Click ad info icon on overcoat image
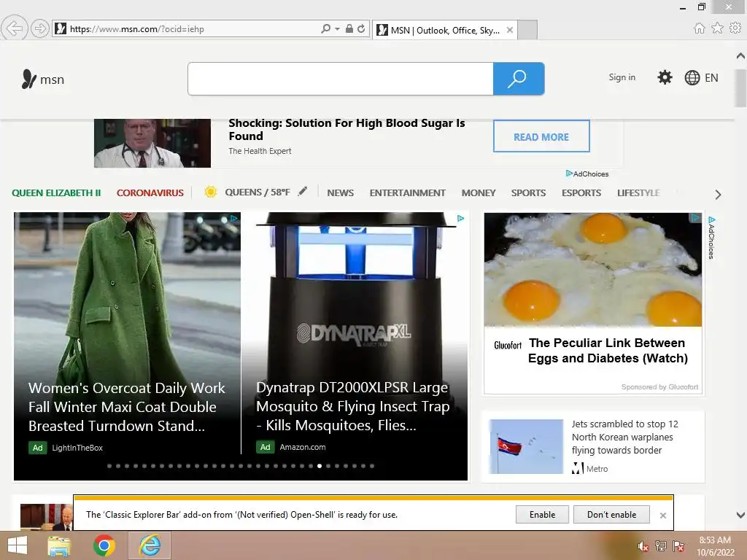 pos(234,218)
